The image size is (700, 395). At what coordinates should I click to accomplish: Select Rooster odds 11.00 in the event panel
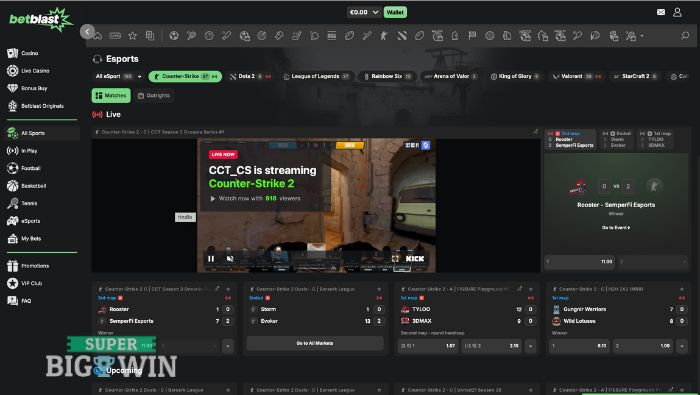coord(580,262)
